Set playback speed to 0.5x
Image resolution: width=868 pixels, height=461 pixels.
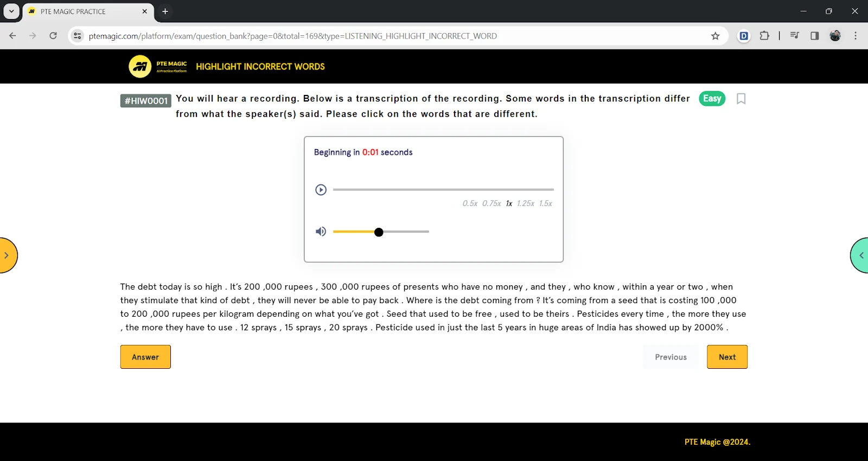(x=470, y=203)
